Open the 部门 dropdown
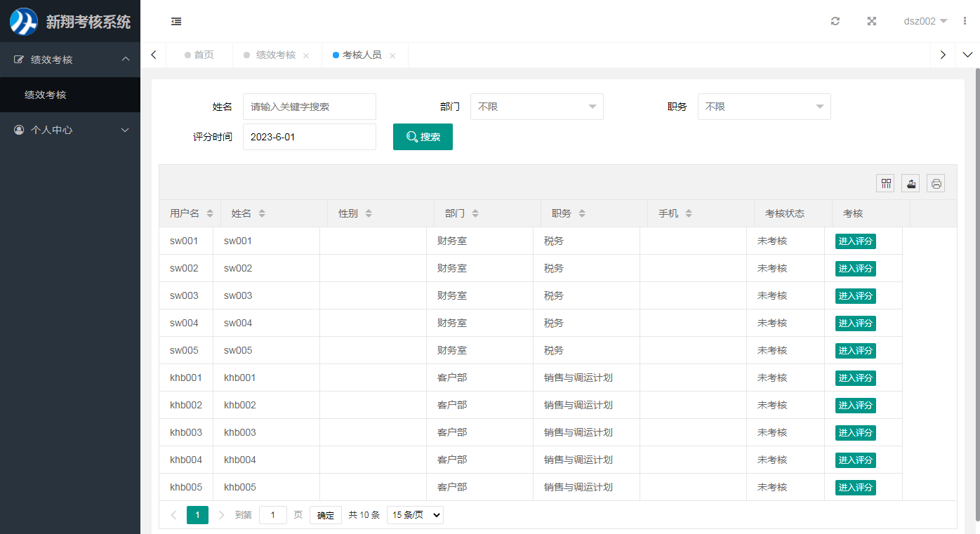Viewport: 980px width, 534px height. point(536,107)
